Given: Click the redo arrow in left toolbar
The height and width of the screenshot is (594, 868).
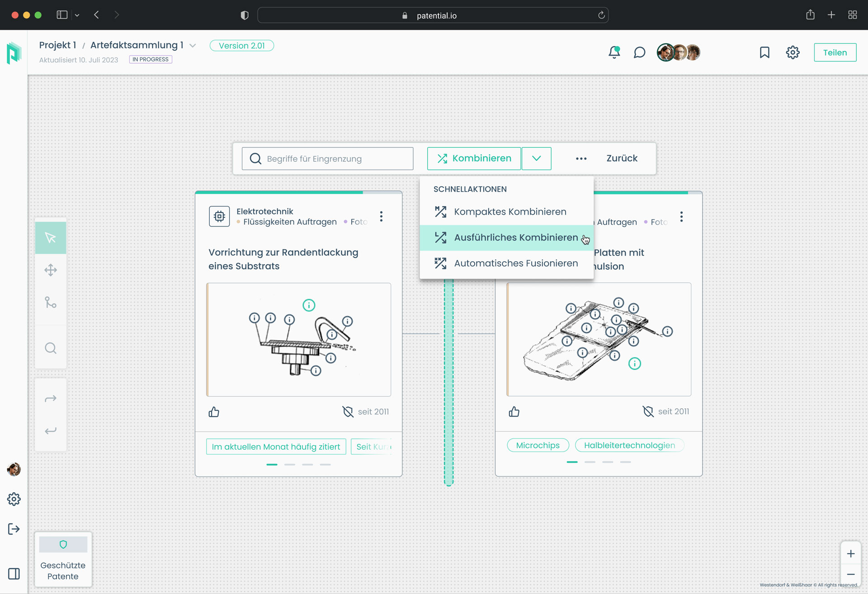Looking at the screenshot, I should 51,399.
